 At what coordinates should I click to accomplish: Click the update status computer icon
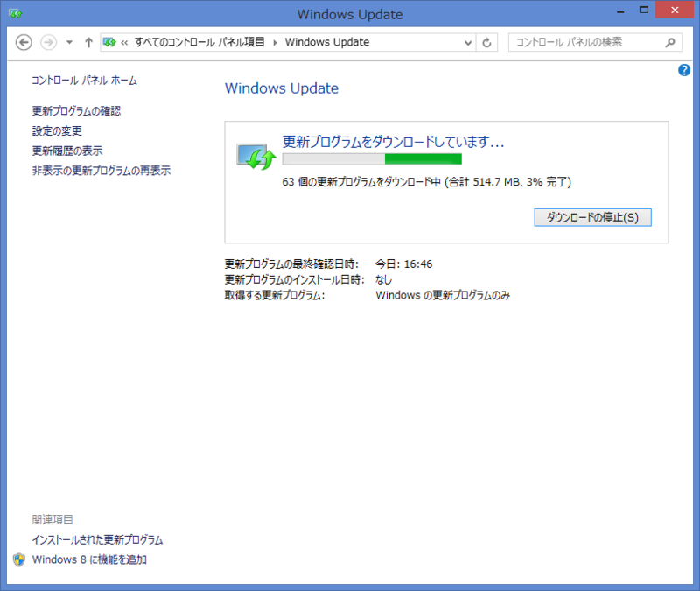click(x=256, y=157)
